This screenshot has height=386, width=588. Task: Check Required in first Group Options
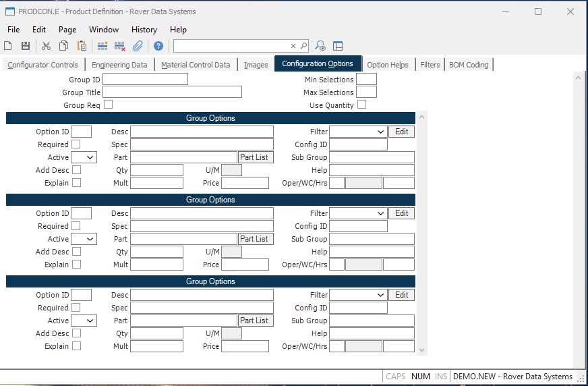[x=76, y=144]
